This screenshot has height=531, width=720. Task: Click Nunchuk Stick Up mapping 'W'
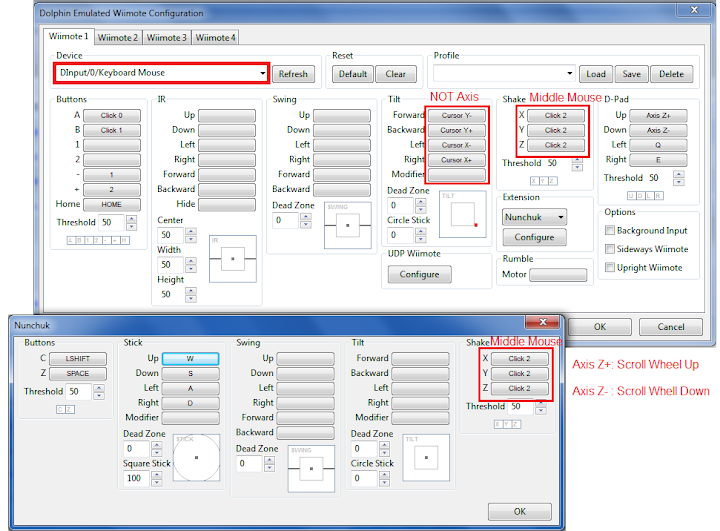click(191, 359)
